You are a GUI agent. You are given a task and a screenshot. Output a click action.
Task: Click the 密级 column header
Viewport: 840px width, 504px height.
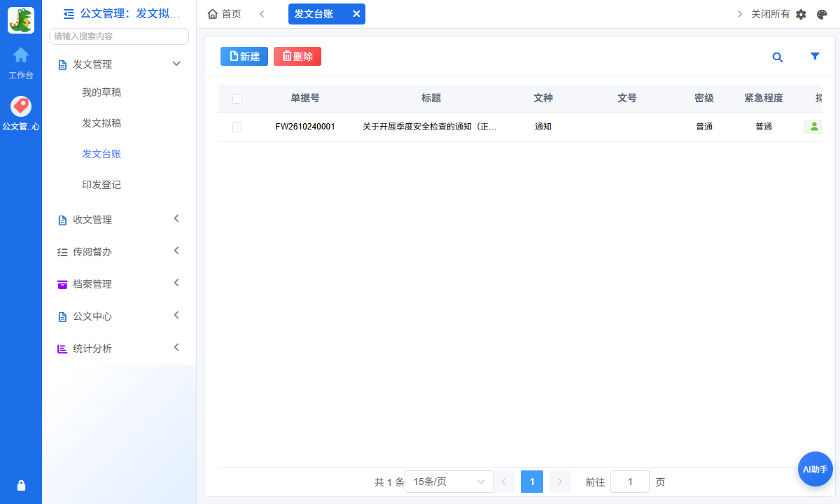coord(704,98)
